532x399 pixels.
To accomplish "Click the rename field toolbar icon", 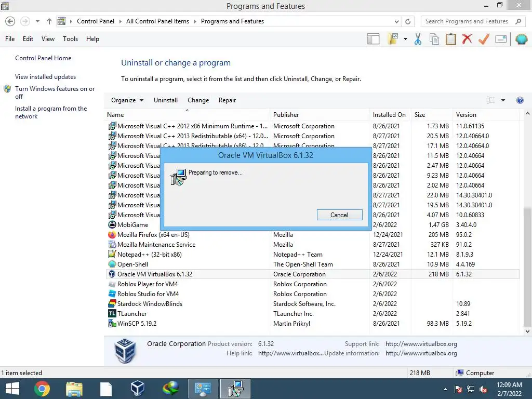I will pyautogui.click(x=501, y=39).
